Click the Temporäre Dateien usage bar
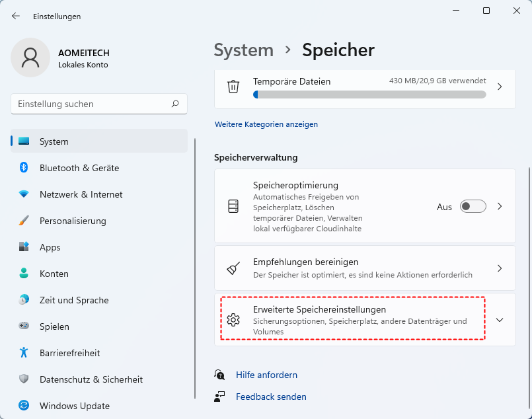 [369, 95]
